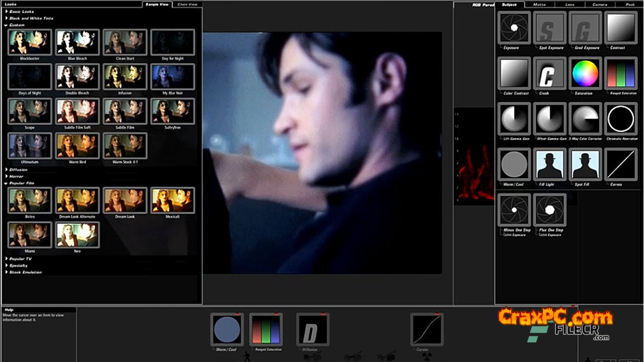This screenshot has width=644, height=362.
Task: Toggle the red enable indicator on chain Curves
Action: coord(437,314)
